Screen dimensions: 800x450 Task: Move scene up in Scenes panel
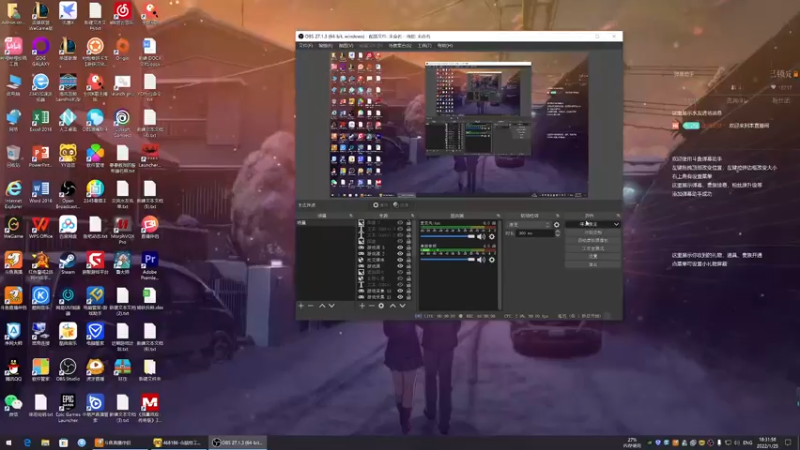click(322, 306)
